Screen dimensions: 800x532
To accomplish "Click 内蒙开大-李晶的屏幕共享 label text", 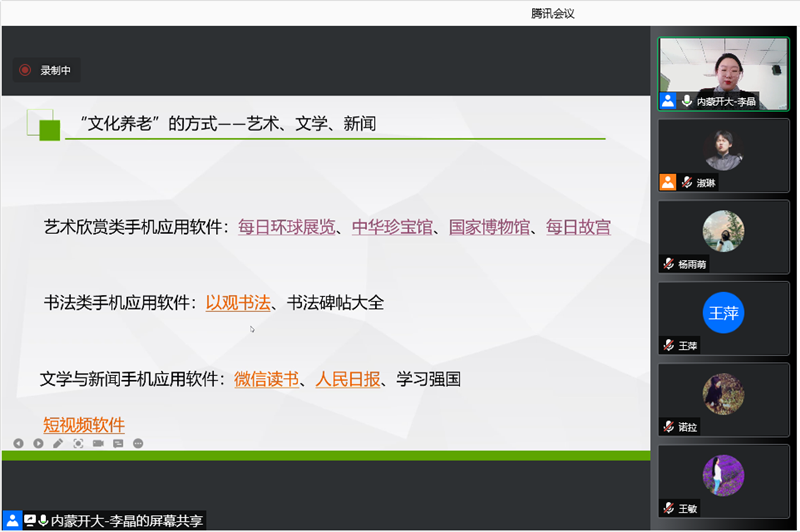I will 127,520.
